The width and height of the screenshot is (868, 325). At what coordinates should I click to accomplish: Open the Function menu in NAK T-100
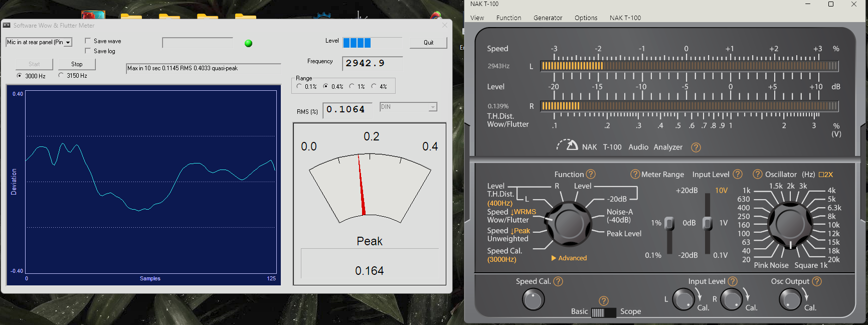tap(508, 18)
